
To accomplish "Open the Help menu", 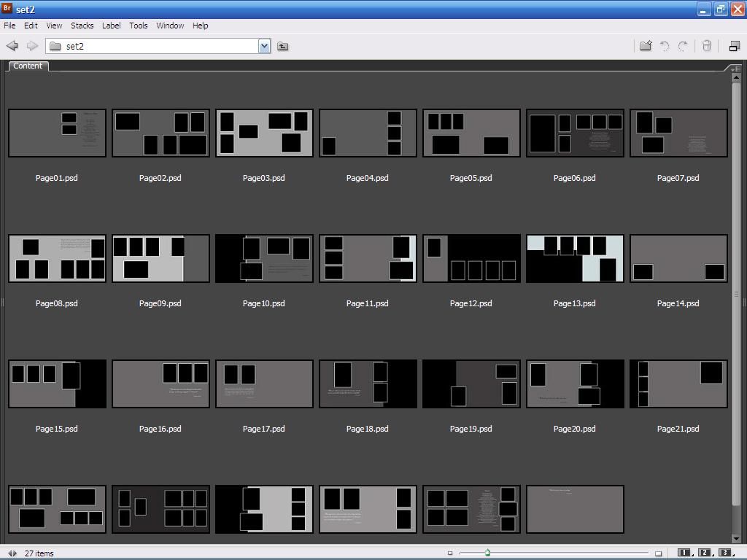I will (200, 26).
